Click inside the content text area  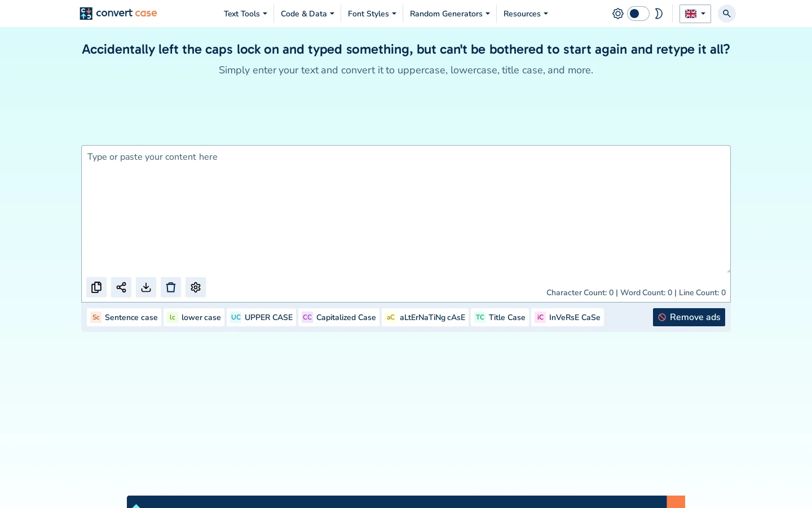coord(406,209)
